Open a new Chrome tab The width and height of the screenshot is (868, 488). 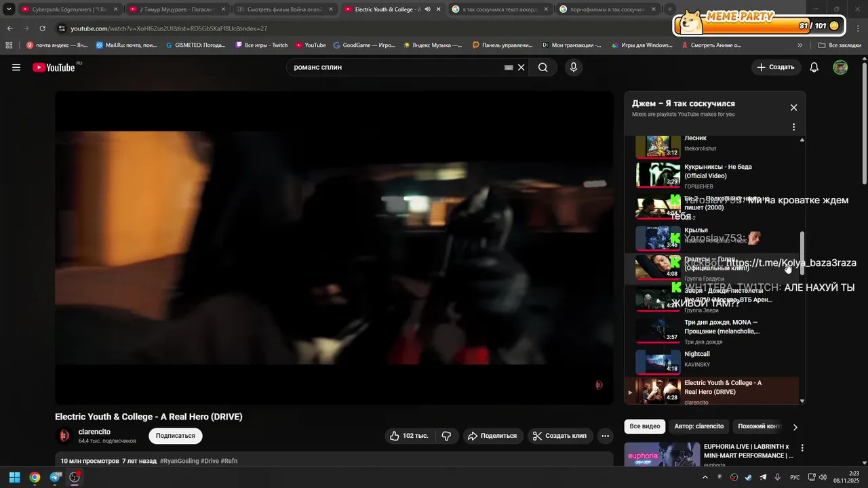[670, 9]
